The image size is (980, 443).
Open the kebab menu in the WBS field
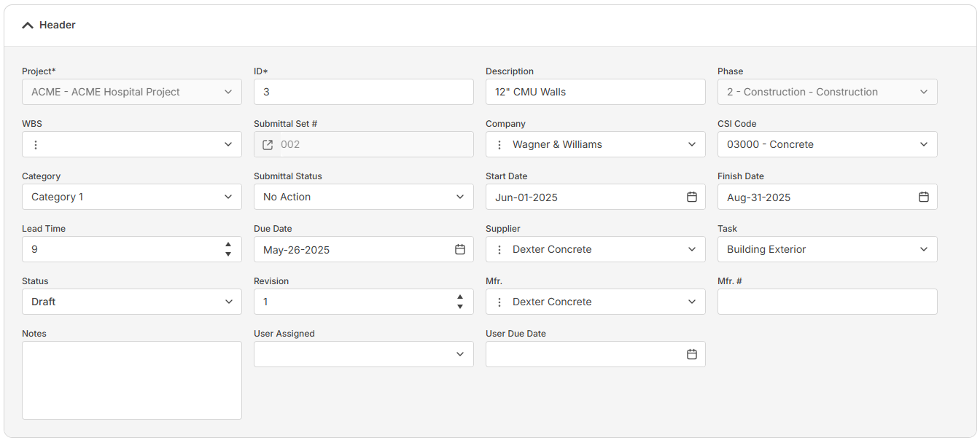coord(35,144)
